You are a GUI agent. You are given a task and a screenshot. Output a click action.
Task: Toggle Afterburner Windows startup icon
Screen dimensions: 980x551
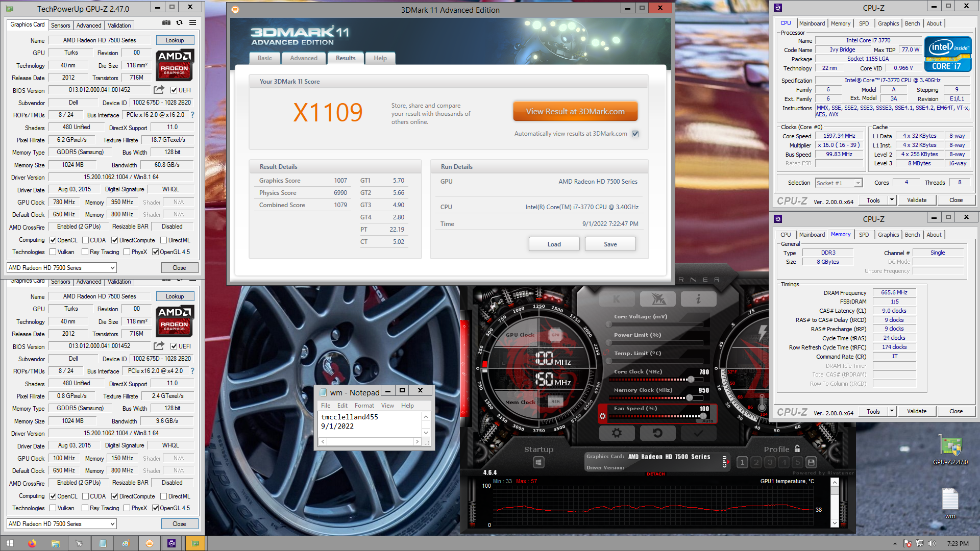pos(538,462)
